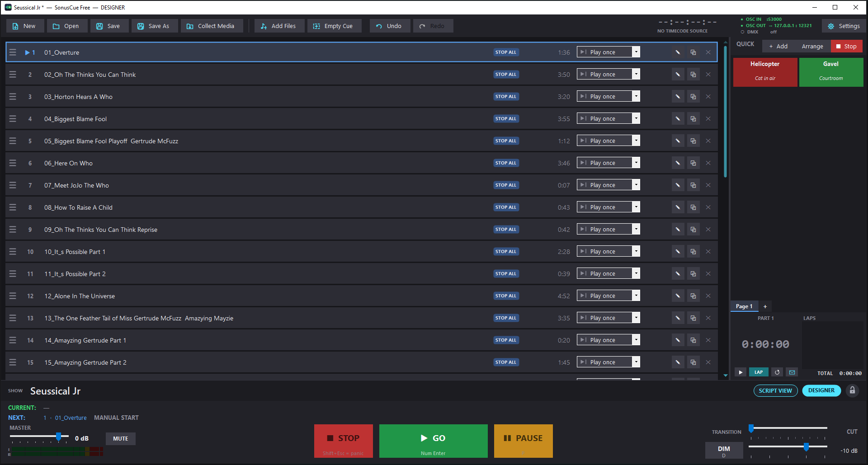Toggle the DIM button
The height and width of the screenshot is (465, 868).
pos(724,450)
